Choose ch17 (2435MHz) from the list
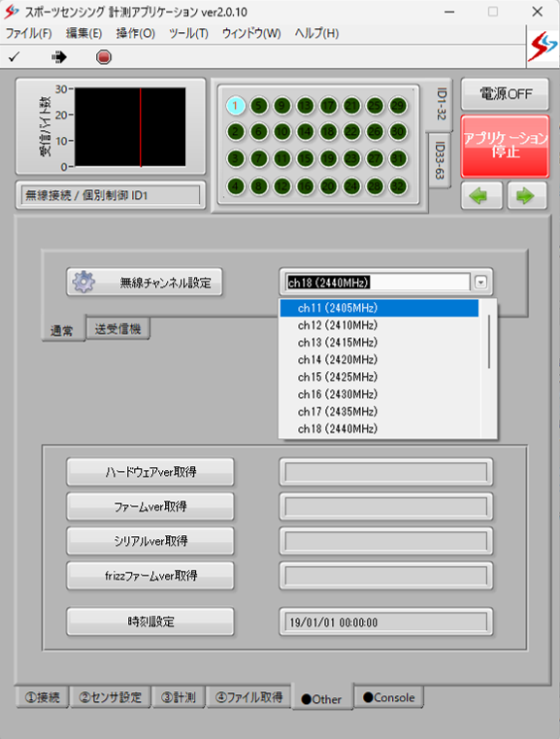 click(379, 412)
